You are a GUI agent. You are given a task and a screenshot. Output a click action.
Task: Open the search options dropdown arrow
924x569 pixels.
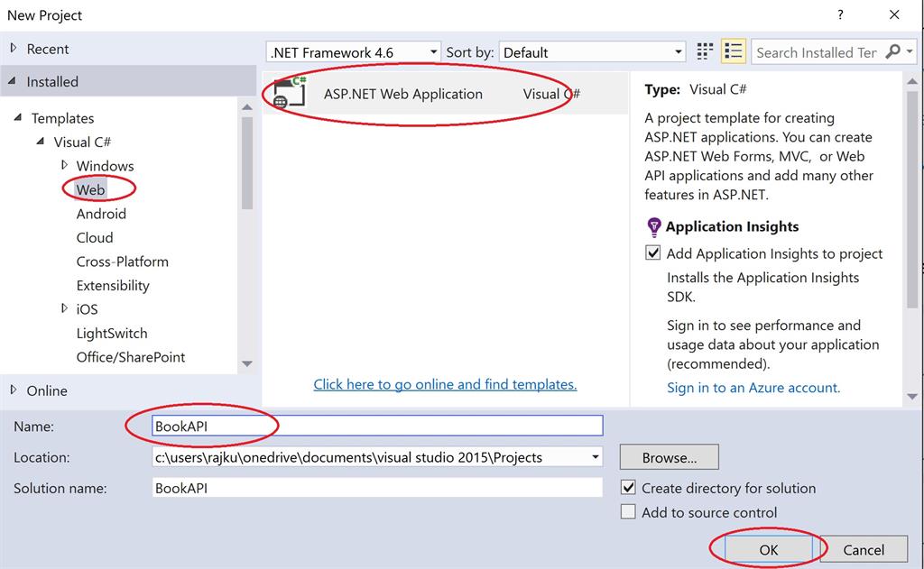pyautogui.click(x=910, y=51)
